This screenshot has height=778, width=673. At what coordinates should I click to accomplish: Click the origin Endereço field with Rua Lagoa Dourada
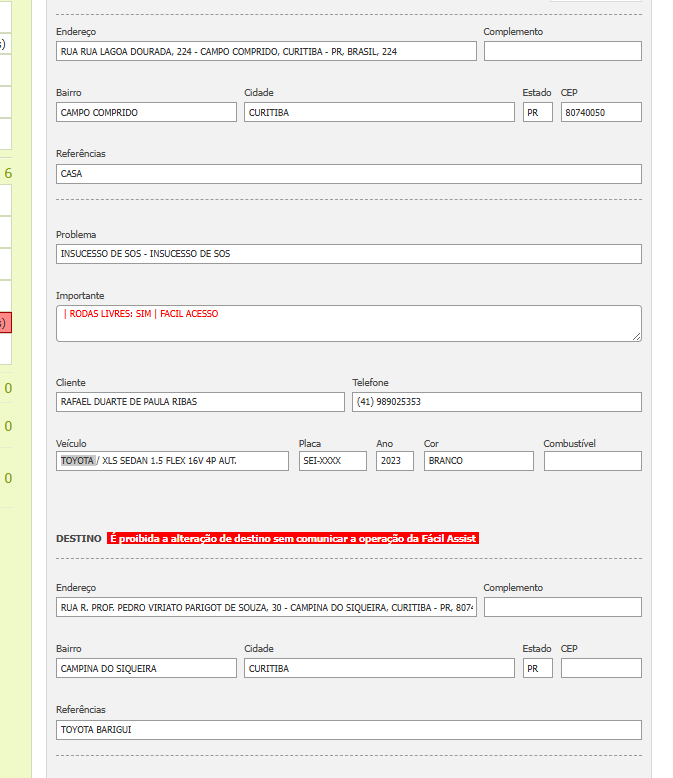point(266,51)
